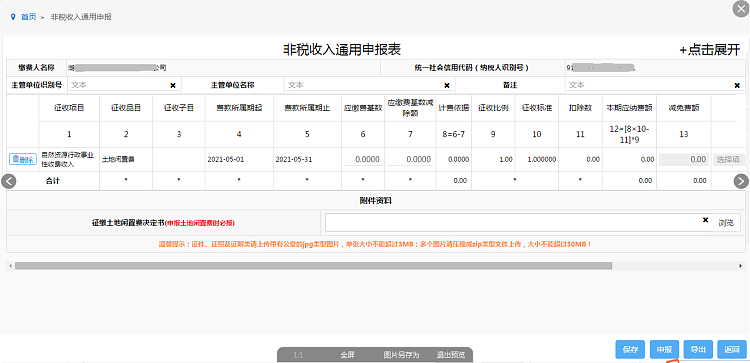Click the 扣除数 column header
This screenshot has height=363, width=750.
[580, 108]
